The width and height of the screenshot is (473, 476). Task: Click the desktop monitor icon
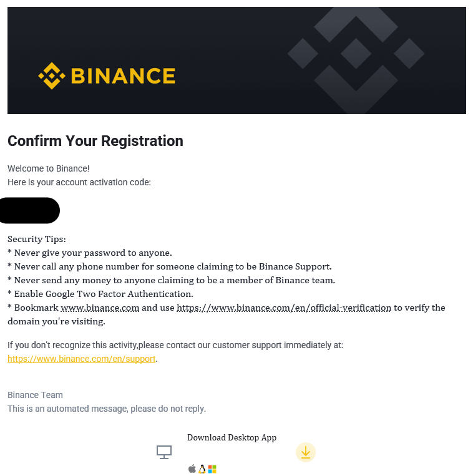164,452
